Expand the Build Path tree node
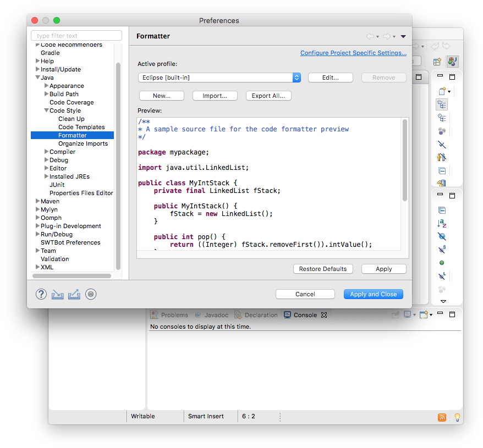This screenshot has width=483, height=448. coord(46,93)
